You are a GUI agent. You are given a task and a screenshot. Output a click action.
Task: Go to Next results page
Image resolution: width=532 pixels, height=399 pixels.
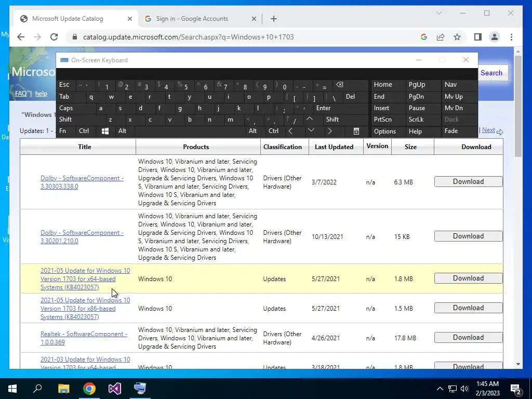[488, 130]
